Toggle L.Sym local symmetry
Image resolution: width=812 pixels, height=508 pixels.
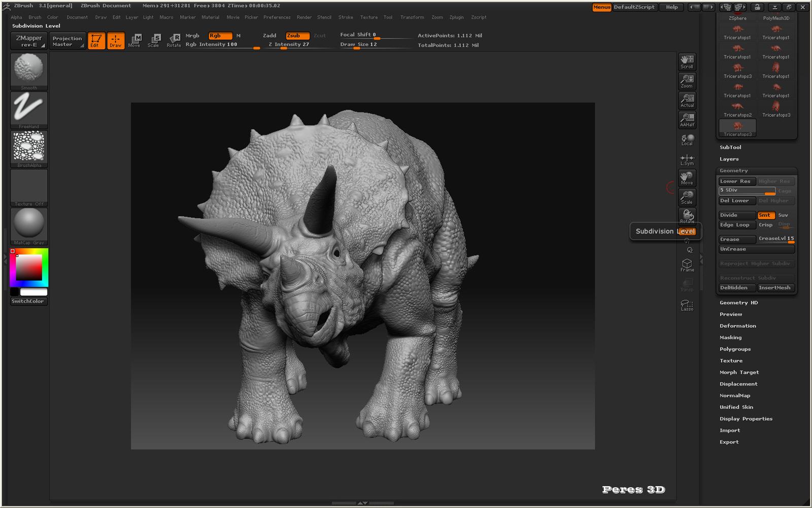click(687, 159)
